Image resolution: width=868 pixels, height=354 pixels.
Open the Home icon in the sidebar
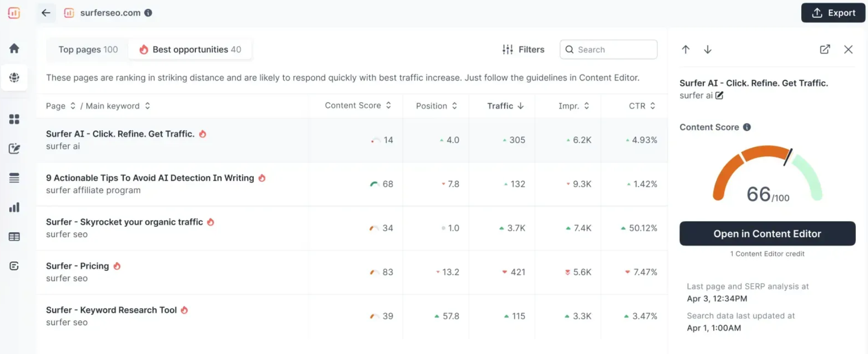(14, 48)
